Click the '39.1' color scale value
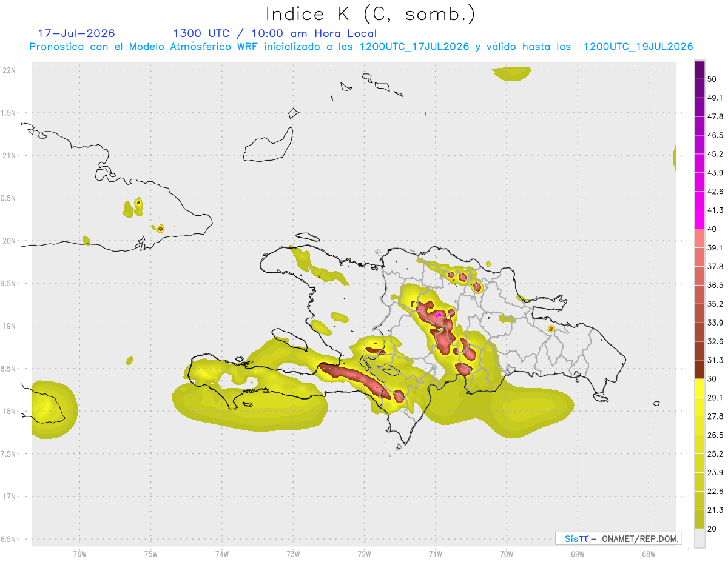The height and width of the screenshot is (562, 728). tap(715, 247)
